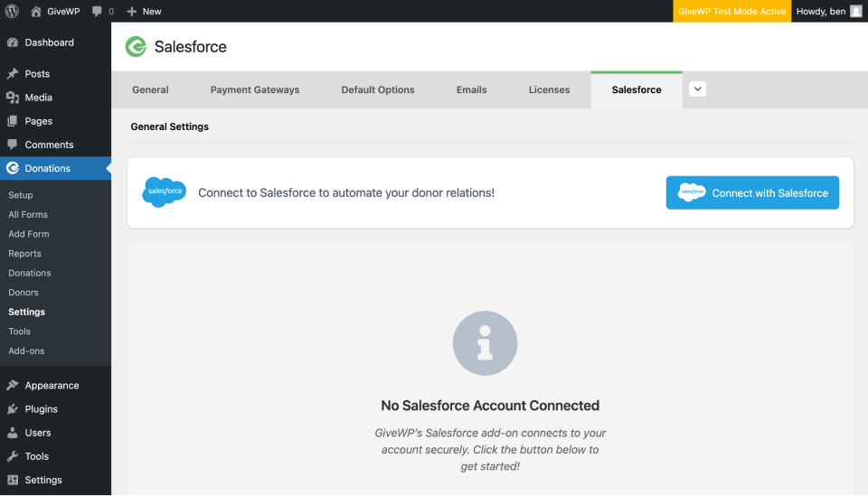Open Reports submenu link
This screenshot has height=496, width=868.
[24, 253]
